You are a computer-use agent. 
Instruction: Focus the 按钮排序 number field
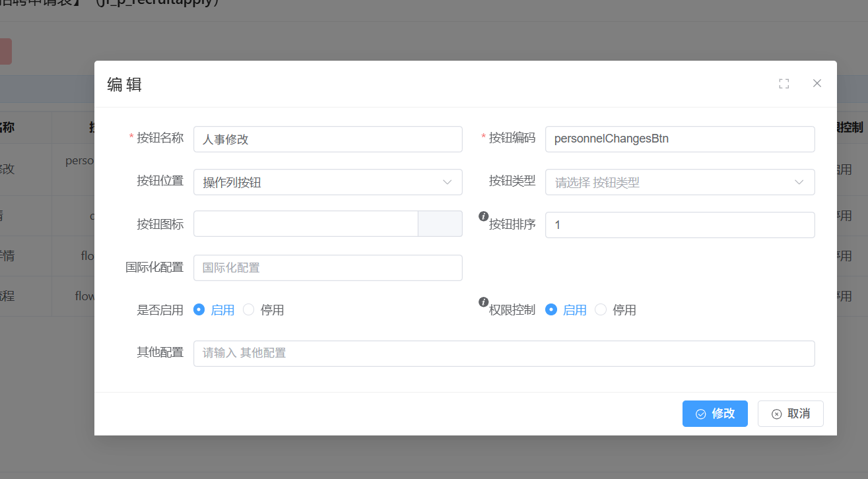coord(679,225)
